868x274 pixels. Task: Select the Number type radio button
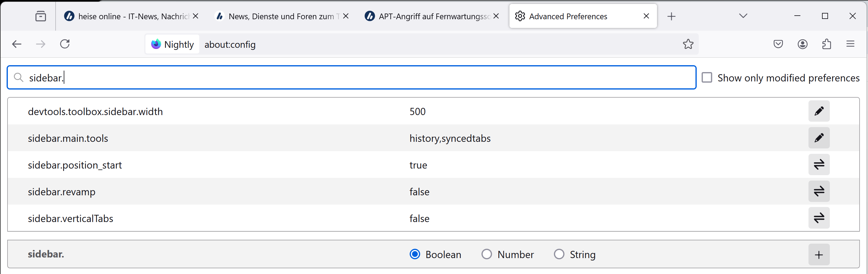click(487, 254)
